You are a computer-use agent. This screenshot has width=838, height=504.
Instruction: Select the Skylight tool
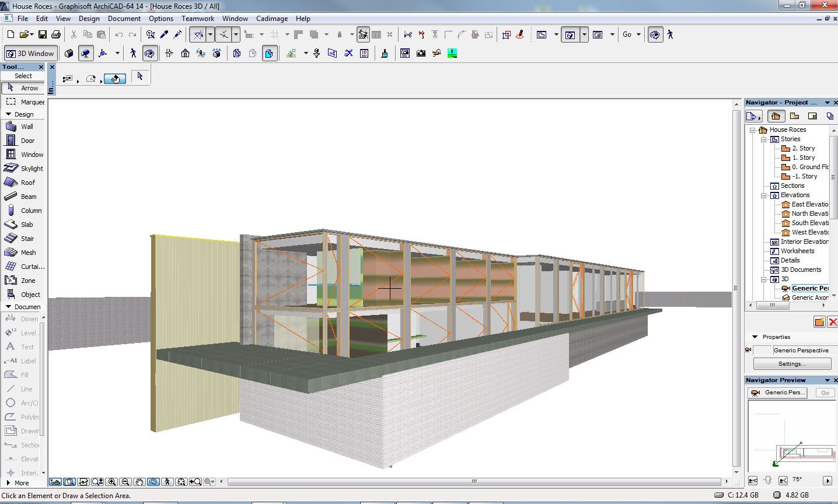coord(23,169)
